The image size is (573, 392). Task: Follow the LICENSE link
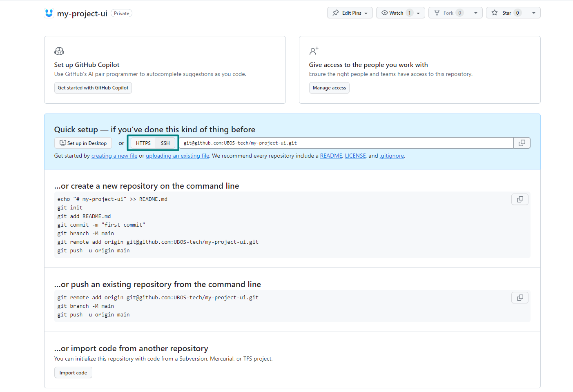355,156
